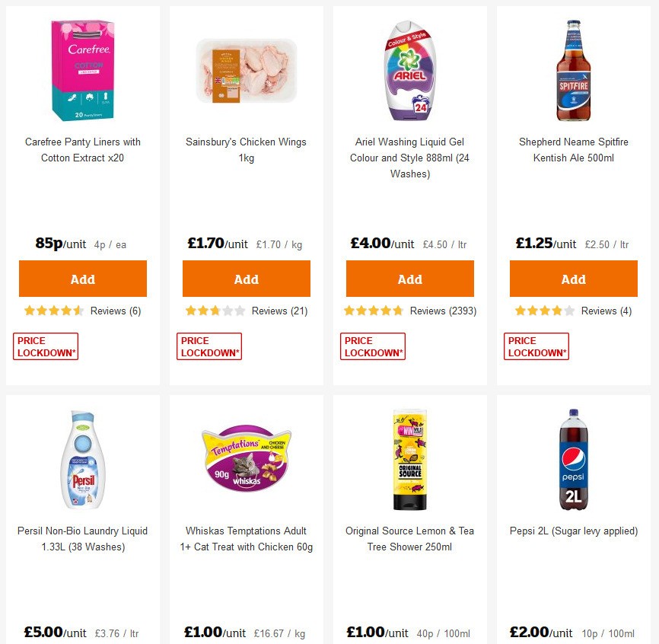Open Persil Non-Bio Laundry Liquid details
659x644 pixels.
tap(81, 539)
